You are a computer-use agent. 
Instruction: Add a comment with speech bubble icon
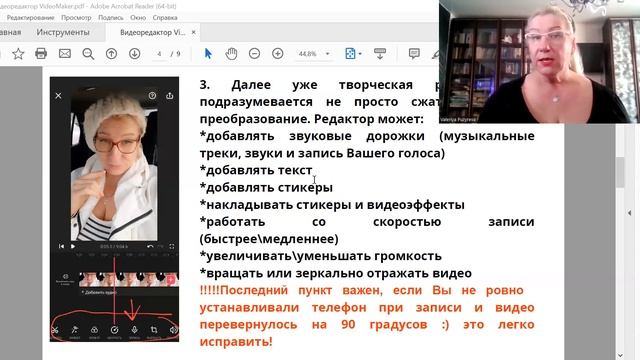414,53
